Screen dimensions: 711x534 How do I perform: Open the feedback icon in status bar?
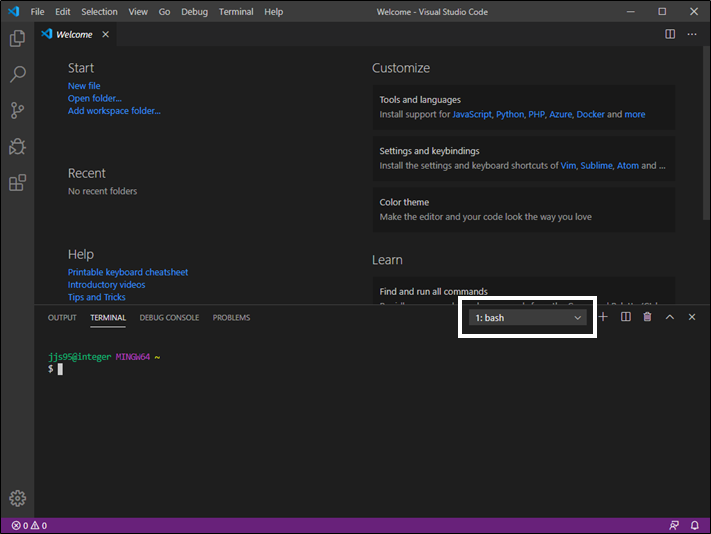coord(674,525)
